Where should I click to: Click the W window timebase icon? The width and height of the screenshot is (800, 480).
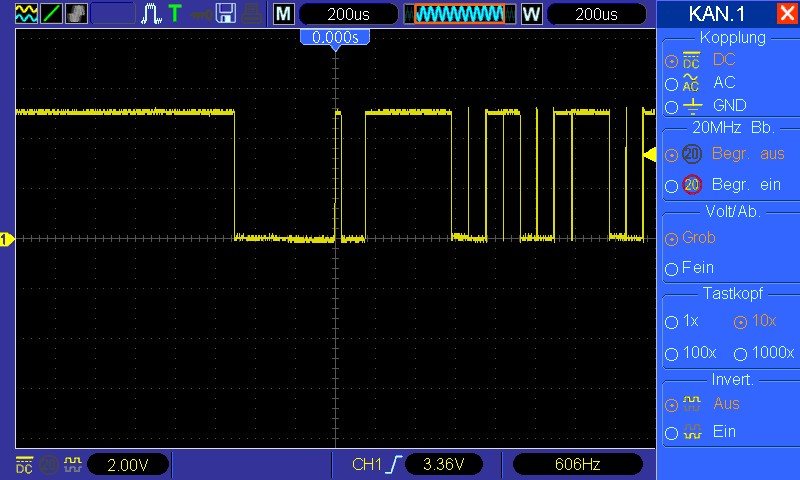pyautogui.click(x=530, y=14)
